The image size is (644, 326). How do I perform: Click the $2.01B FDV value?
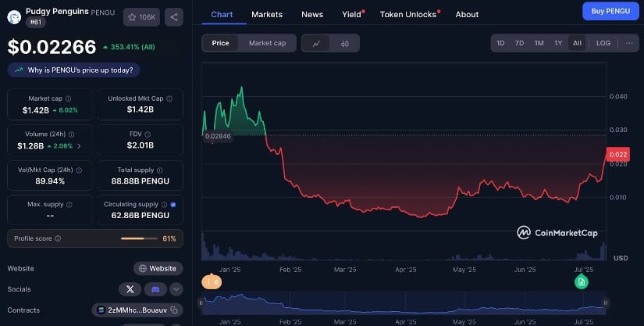tap(140, 145)
